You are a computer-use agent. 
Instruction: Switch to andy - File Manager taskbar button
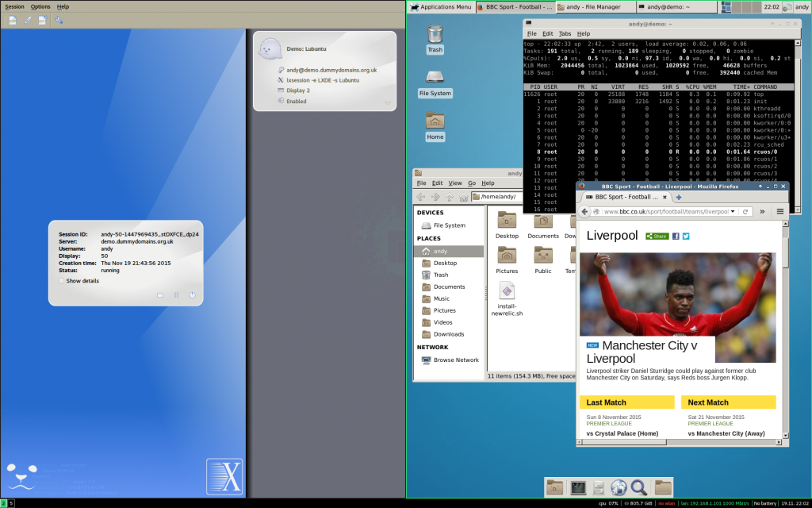pos(595,6)
